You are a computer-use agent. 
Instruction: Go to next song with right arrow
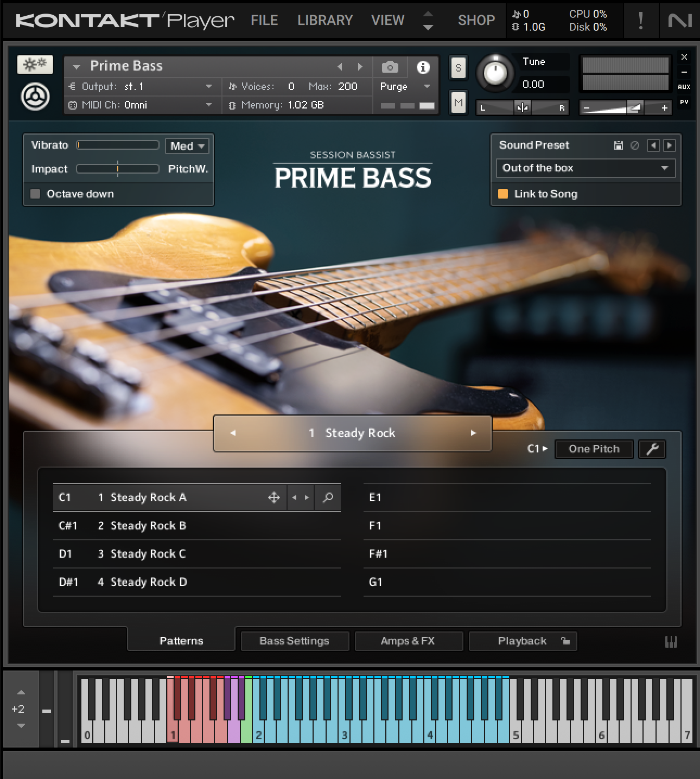[473, 433]
